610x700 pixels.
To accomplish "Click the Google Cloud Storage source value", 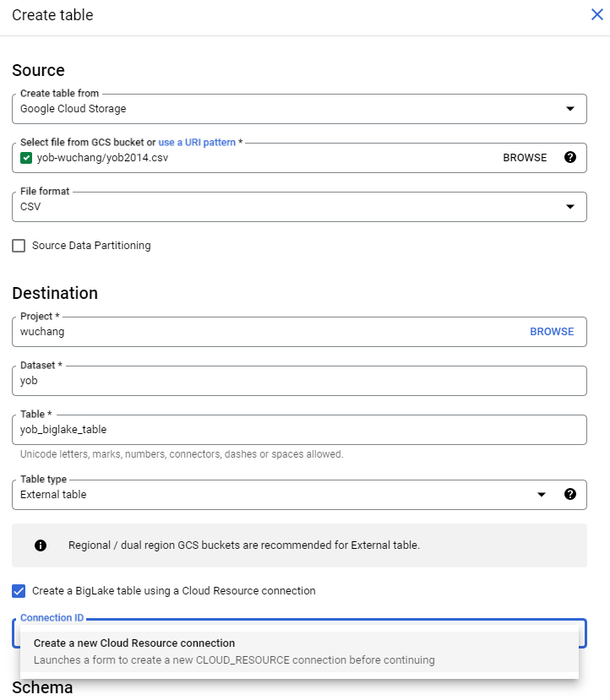I will point(74,109).
